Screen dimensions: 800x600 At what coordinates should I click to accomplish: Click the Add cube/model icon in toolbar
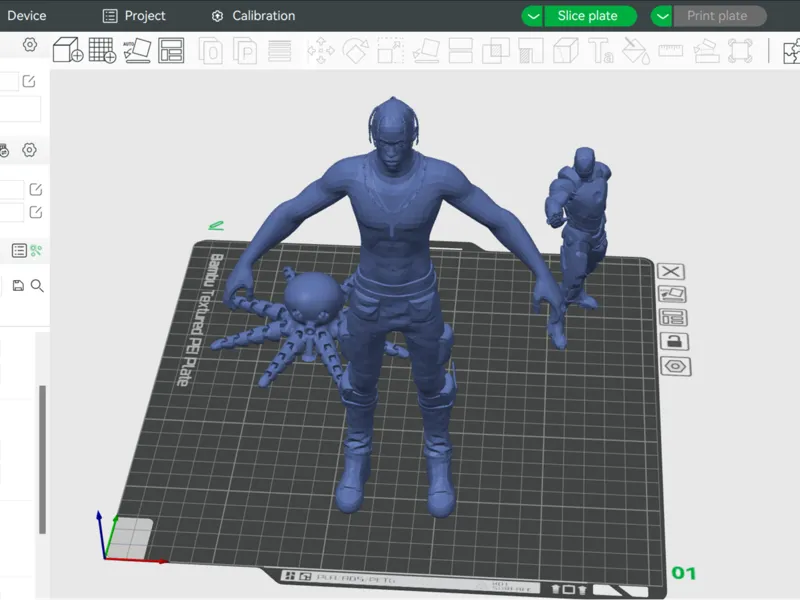tap(68, 50)
